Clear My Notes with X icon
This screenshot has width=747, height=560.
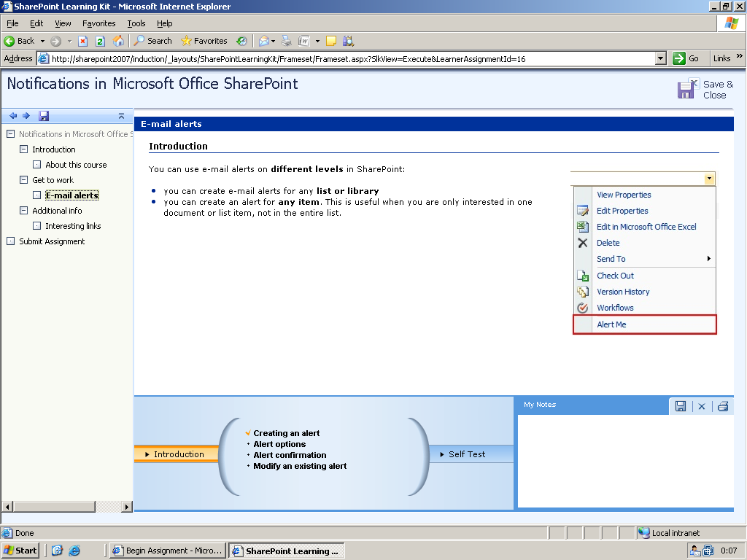[702, 406]
